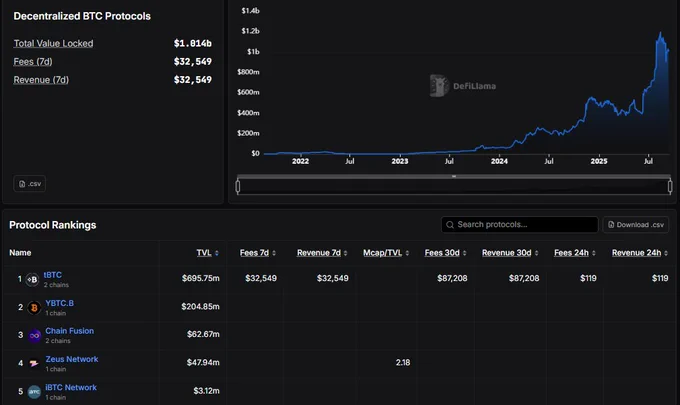Click the Decentralized BTC Protocols heading
The height and width of the screenshot is (405, 680).
click(82, 16)
